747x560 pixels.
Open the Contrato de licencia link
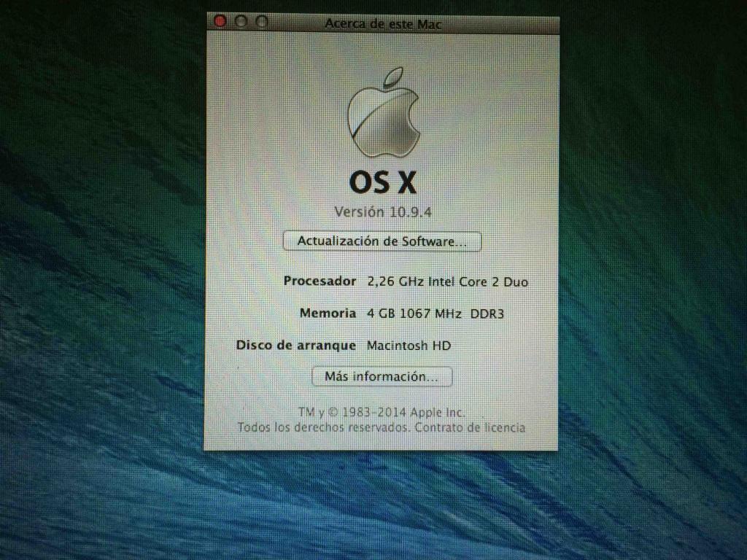click(470, 427)
